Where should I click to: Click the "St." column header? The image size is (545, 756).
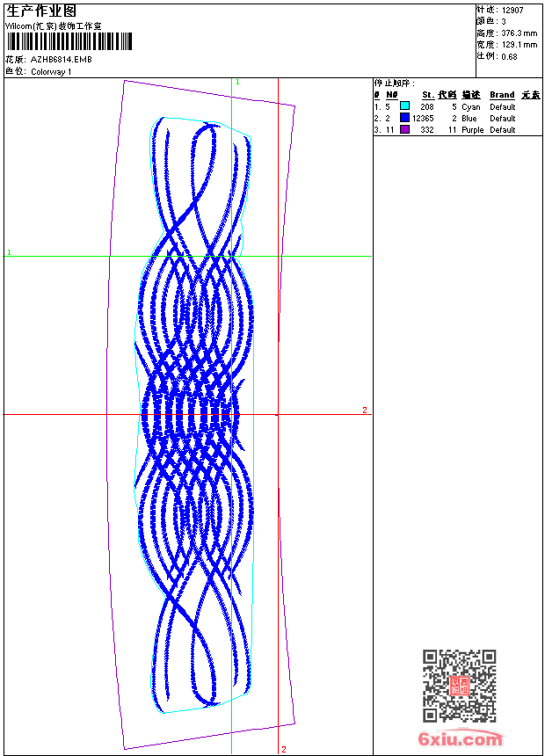click(x=428, y=95)
